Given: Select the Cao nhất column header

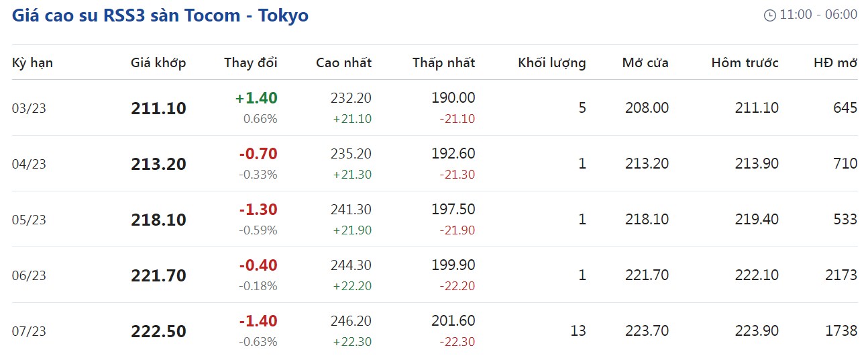Looking at the screenshot, I should [343, 63].
